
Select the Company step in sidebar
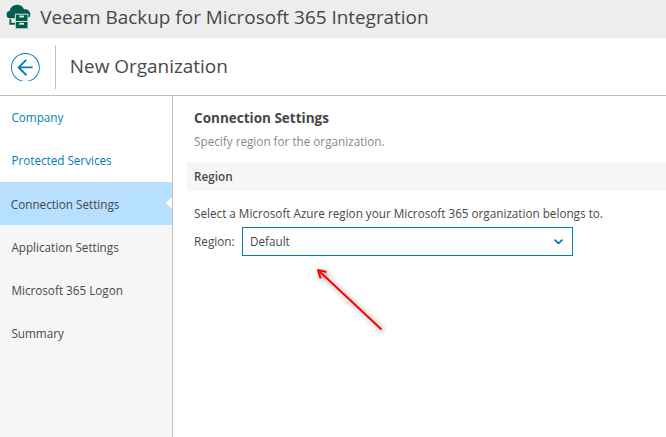point(37,117)
